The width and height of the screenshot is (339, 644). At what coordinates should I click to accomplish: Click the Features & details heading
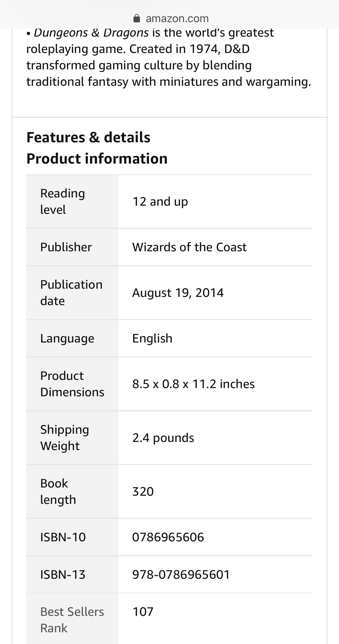coord(88,137)
